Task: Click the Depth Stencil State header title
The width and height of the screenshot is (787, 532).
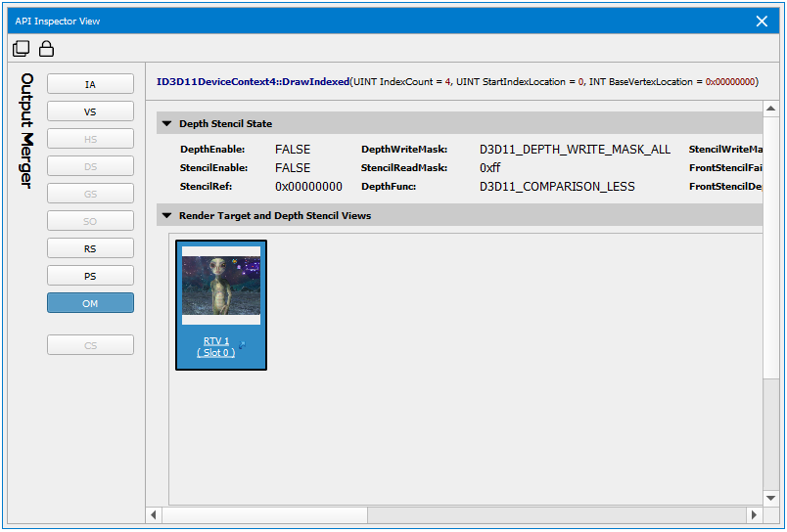Action: click(225, 124)
